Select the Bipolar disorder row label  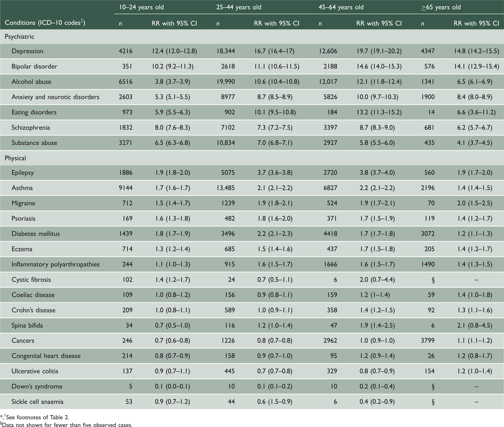click(34, 66)
